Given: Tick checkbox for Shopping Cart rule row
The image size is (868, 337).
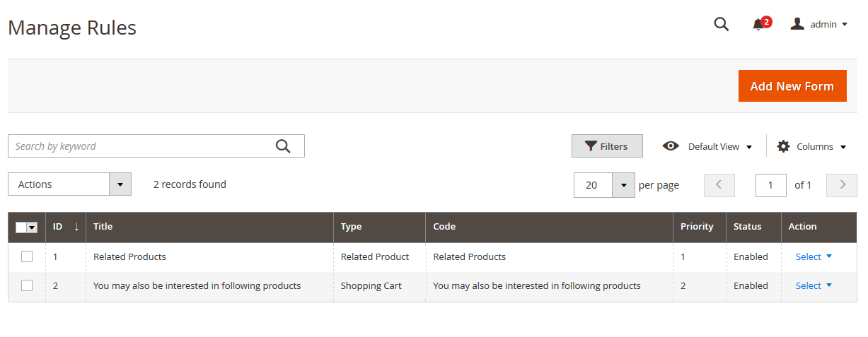Looking at the screenshot, I should [x=27, y=285].
